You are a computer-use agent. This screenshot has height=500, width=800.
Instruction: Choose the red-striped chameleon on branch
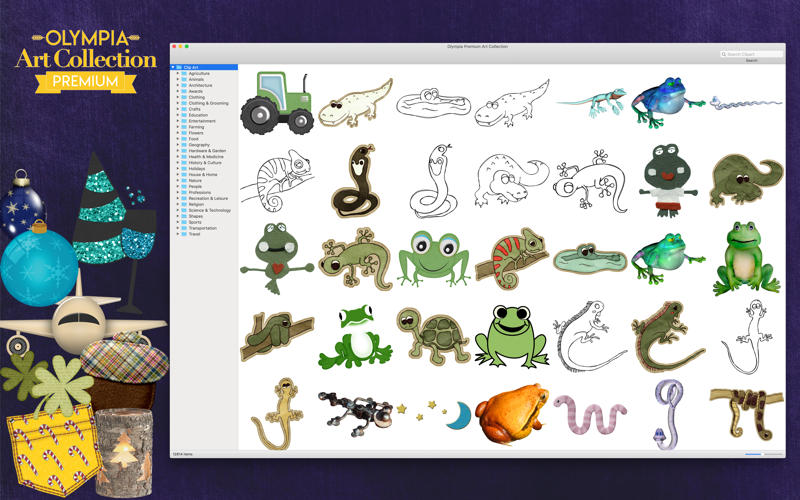pos(512,259)
